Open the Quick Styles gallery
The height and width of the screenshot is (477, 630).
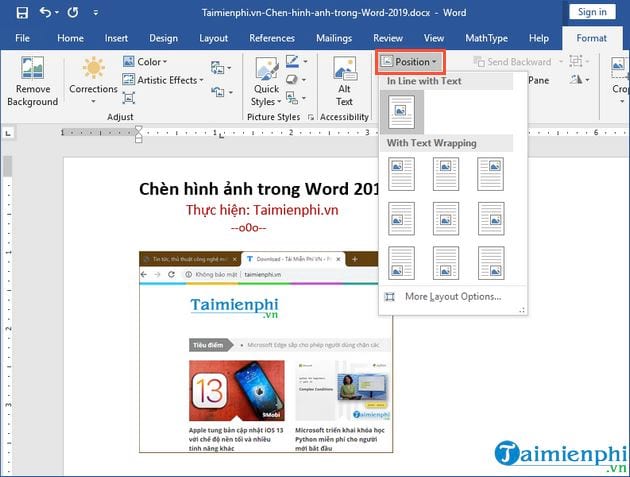(x=266, y=82)
